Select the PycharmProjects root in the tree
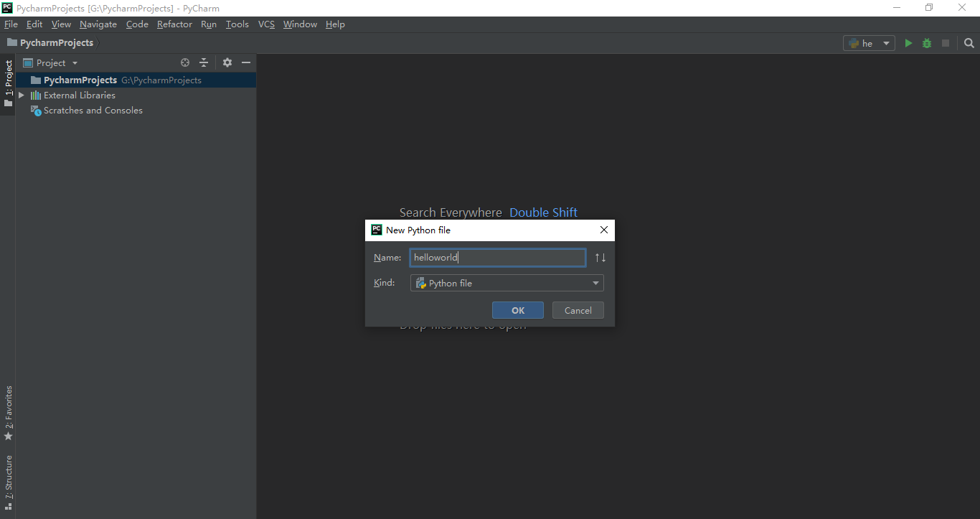 pyautogui.click(x=136, y=80)
